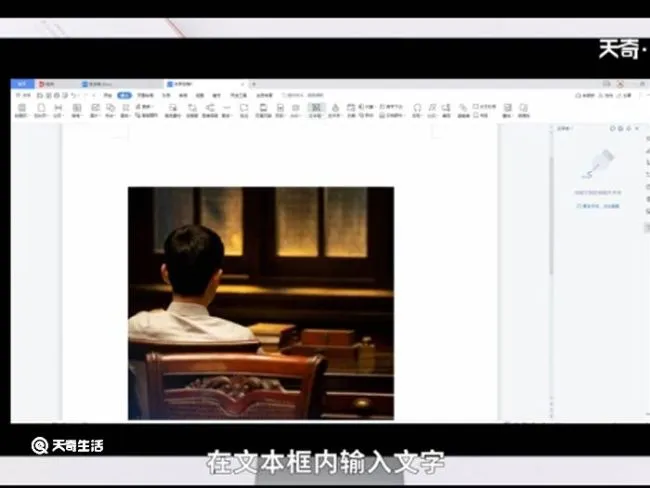Select the inserted photo of the man
Image resolution: width=650 pixels, height=488 pixels.
tap(261, 303)
